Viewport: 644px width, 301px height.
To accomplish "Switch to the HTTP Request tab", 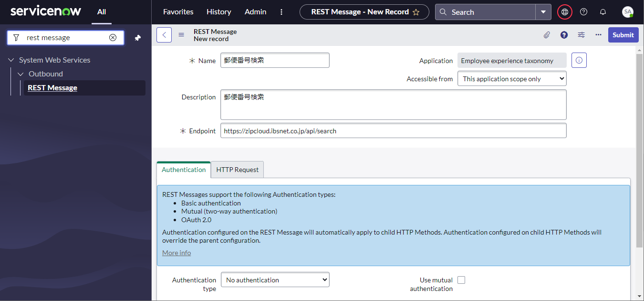I will (237, 170).
